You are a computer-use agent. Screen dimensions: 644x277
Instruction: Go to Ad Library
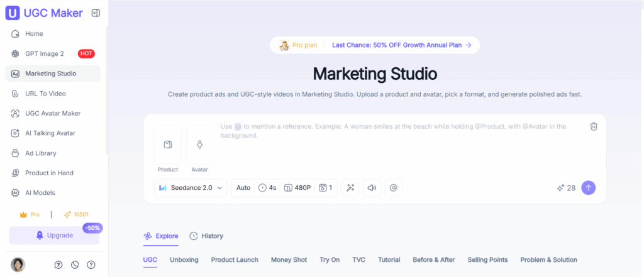[53, 153]
